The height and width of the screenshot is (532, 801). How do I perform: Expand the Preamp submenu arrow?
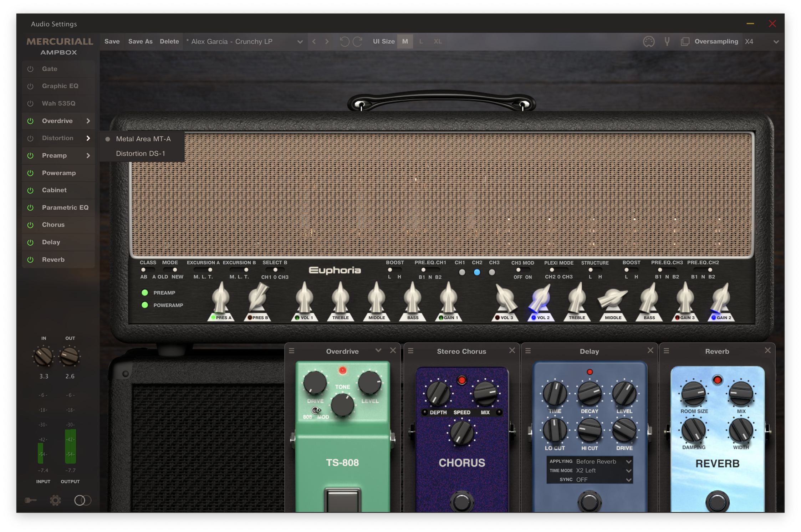tap(88, 155)
